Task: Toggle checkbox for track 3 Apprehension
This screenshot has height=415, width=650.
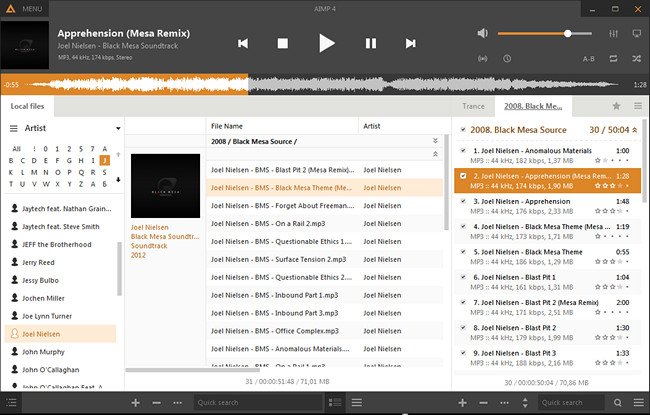Action: [x=462, y=201]
